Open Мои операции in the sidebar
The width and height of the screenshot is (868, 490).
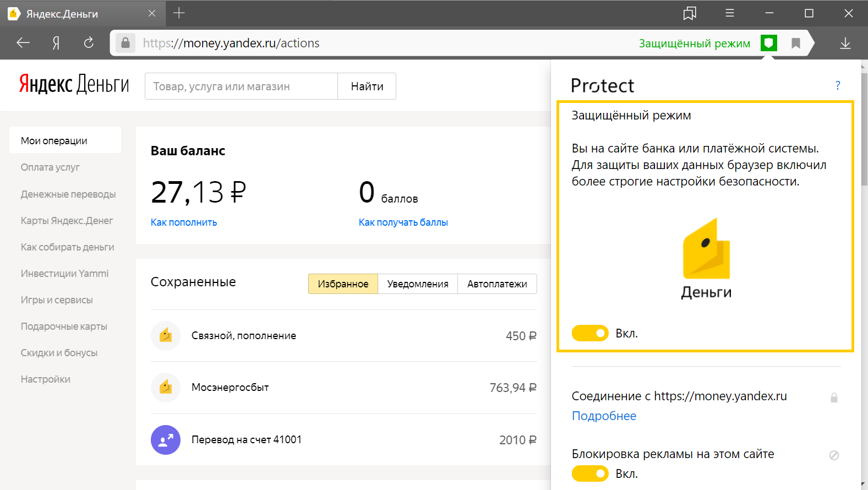click(65, 140)
